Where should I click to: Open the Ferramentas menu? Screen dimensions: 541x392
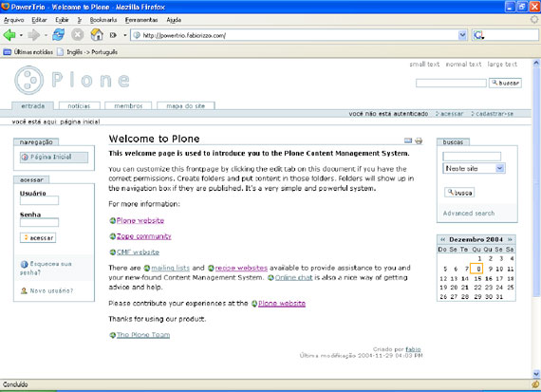click(x=141, y=20)
